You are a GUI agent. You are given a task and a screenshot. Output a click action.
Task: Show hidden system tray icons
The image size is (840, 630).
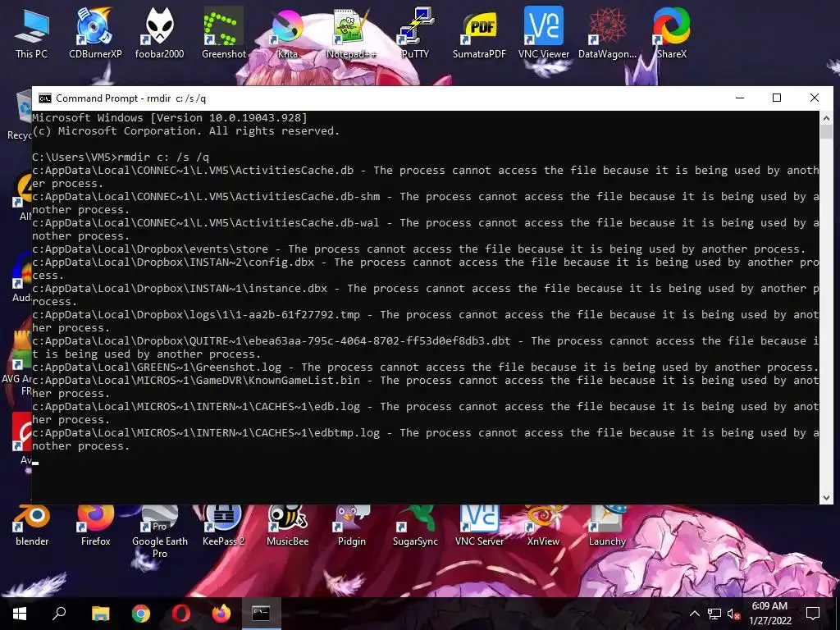click(694, 614)
